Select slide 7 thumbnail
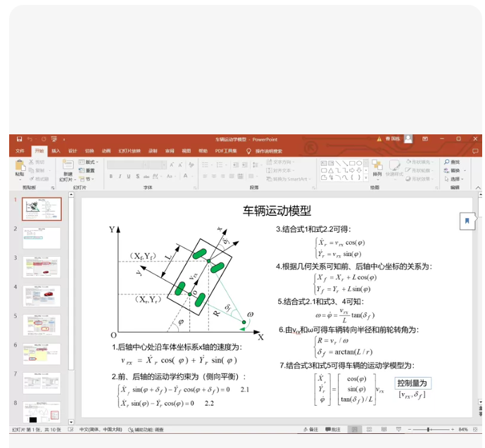 42,383
